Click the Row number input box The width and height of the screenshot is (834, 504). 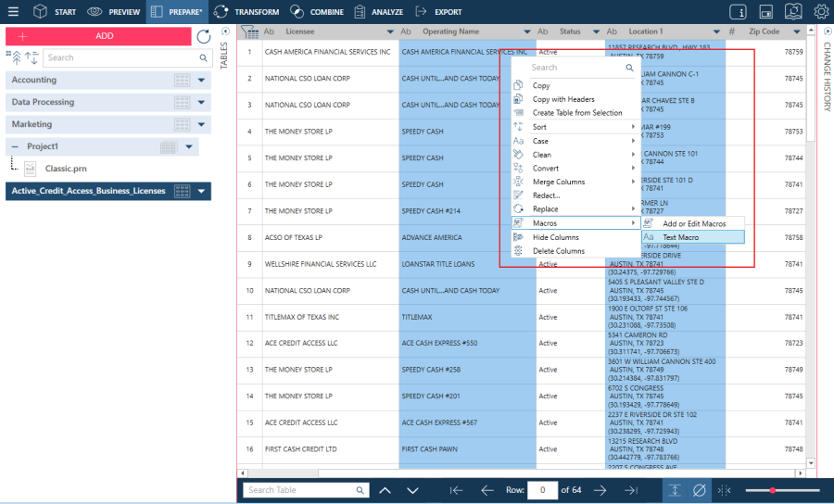[x=542, y=490]
